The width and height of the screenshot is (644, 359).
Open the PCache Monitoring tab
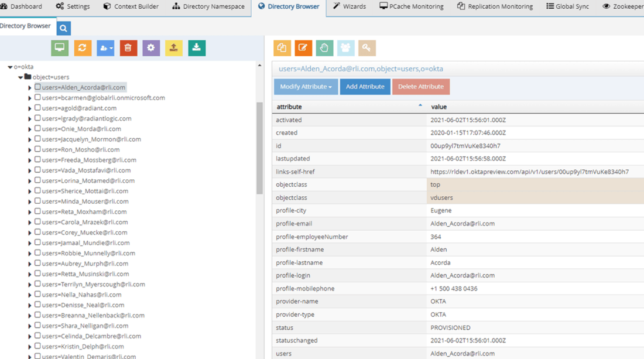point(411,6)
